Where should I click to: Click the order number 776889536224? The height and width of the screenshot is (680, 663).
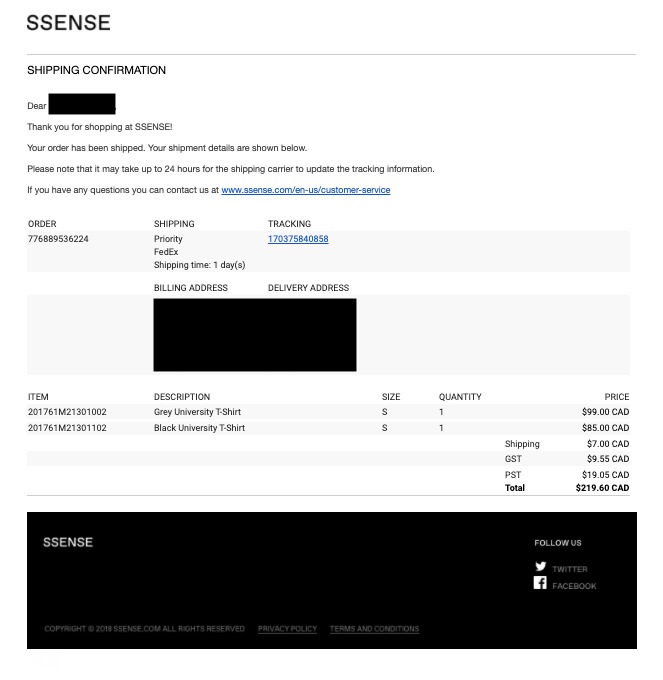[x=58, y=239]
